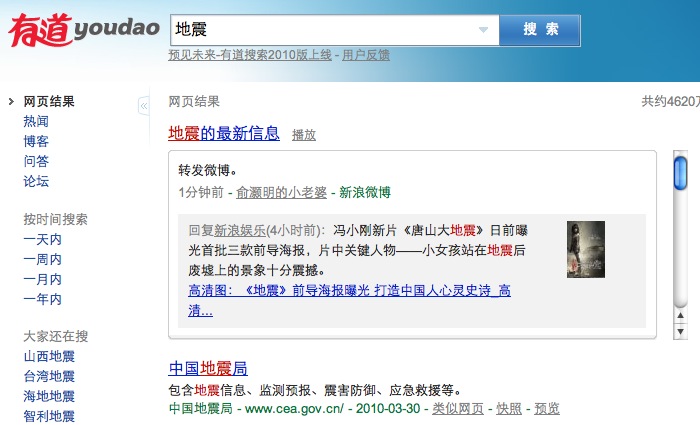Search related term 山西地震
Viewport: 700px width, 425px height.
coord(49,356)
